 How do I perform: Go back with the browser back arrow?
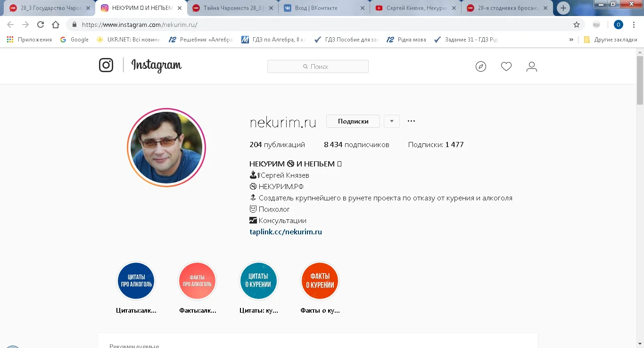tap(10, 25)
